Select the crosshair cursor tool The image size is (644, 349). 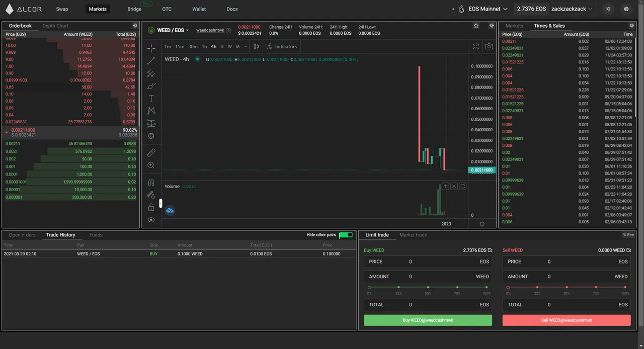point(151,48)
